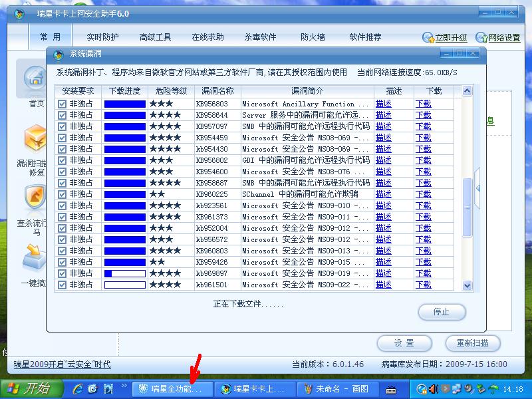Uncheck the KB956802 row checkbox
This screenshot has width=532, height=399.
pyautogui.click(x=62, y=160)
